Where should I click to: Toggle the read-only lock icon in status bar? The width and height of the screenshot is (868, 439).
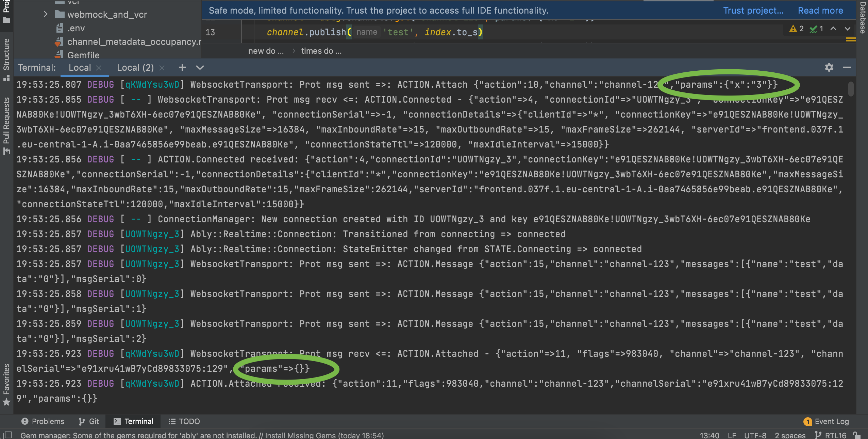(x=857, y=435)
